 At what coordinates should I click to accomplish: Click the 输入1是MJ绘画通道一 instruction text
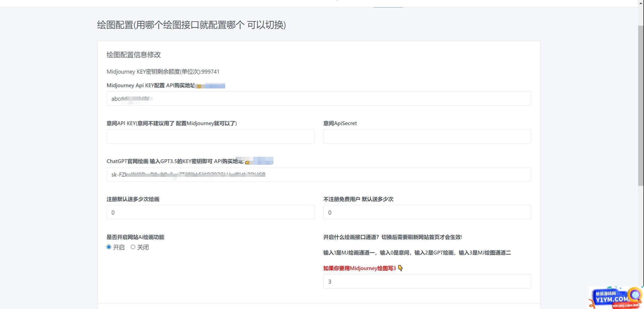417,253
